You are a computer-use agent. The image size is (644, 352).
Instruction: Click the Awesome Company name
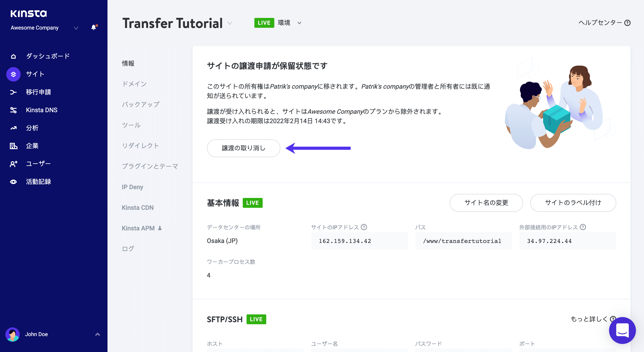pyautogui.click(x=34, y=28)
